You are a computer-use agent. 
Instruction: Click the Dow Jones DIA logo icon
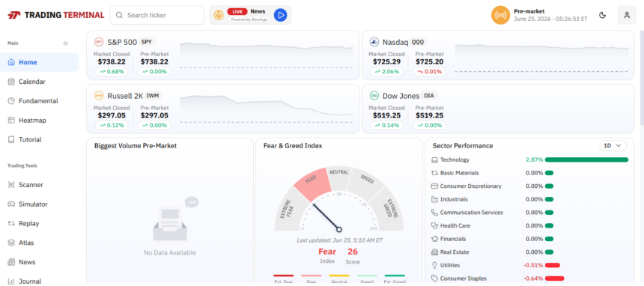374,96
